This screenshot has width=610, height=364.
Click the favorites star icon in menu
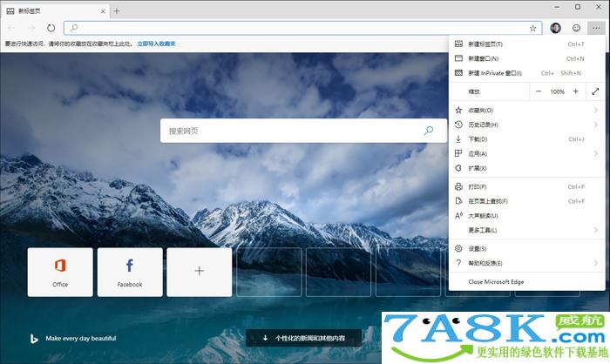[x=458, y=110]
